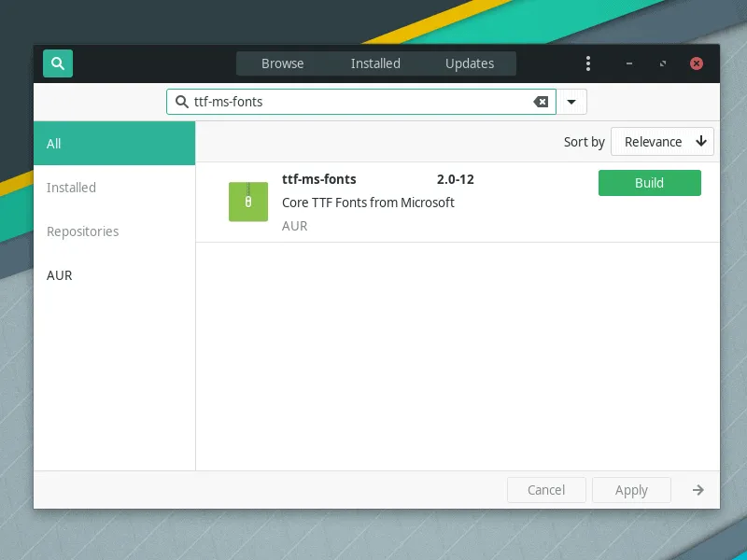Click the right arrow at bottom corner
This screenshot has height=560, width=747.
698,490
